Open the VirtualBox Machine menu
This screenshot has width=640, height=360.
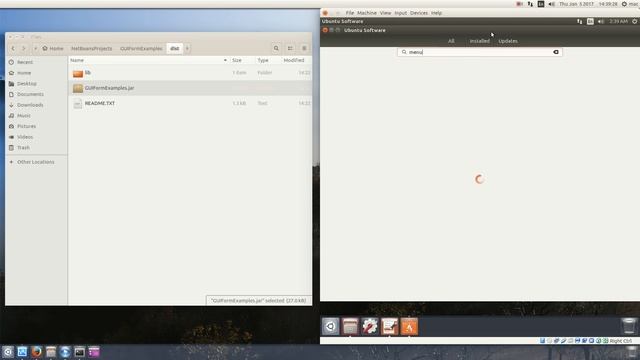[x=367, y=13]
